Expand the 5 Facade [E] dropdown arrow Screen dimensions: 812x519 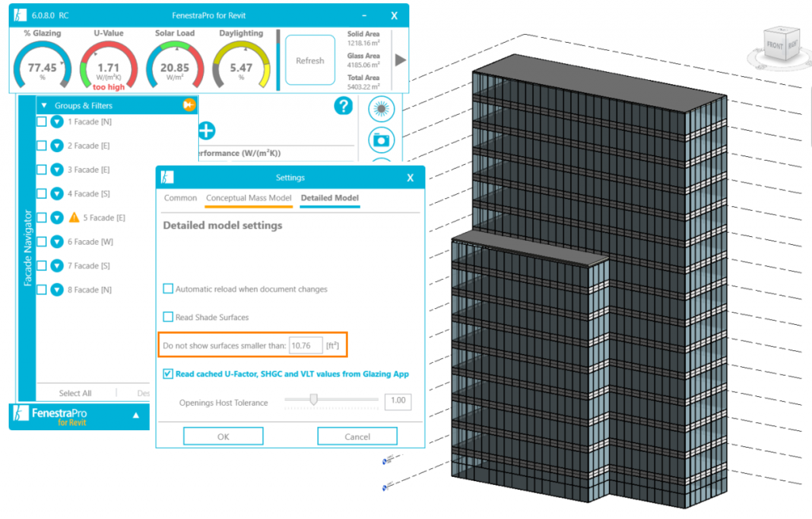(x=57, y=217)
